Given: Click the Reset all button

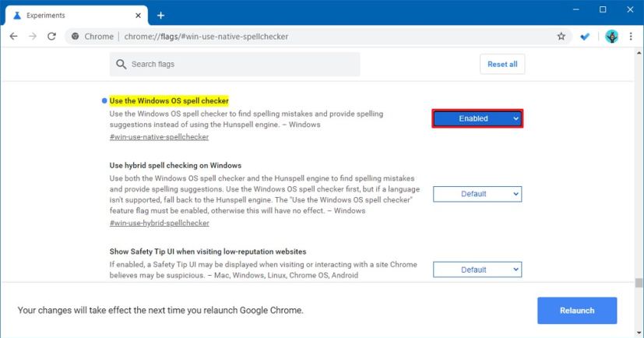Looking at the screenshot, I should [x=502, y=64].
